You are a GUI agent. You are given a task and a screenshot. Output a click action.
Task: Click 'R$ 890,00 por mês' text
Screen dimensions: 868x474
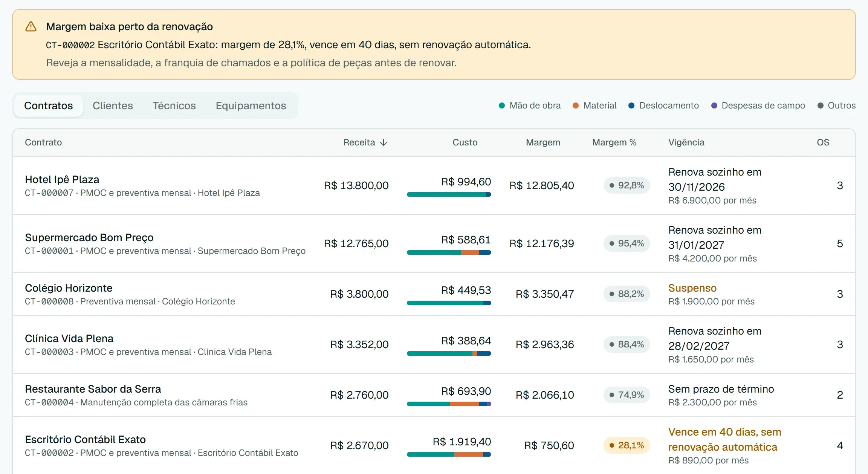pyautogui.click(x=708, y=460)
